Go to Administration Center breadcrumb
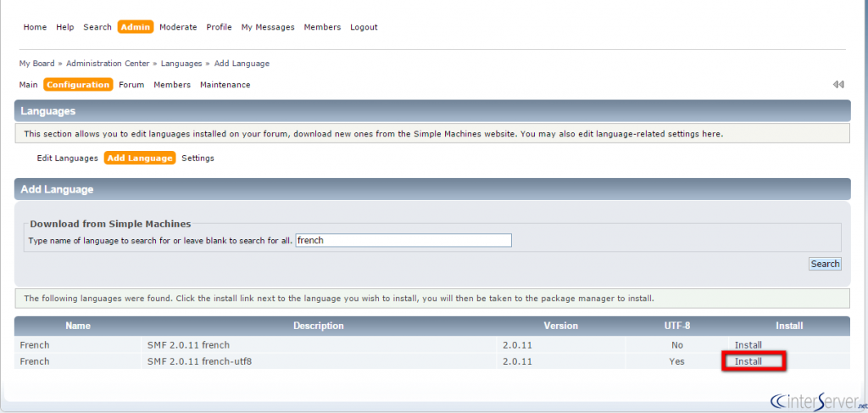The width and height of the screenshot is (868, 413). 108,64
